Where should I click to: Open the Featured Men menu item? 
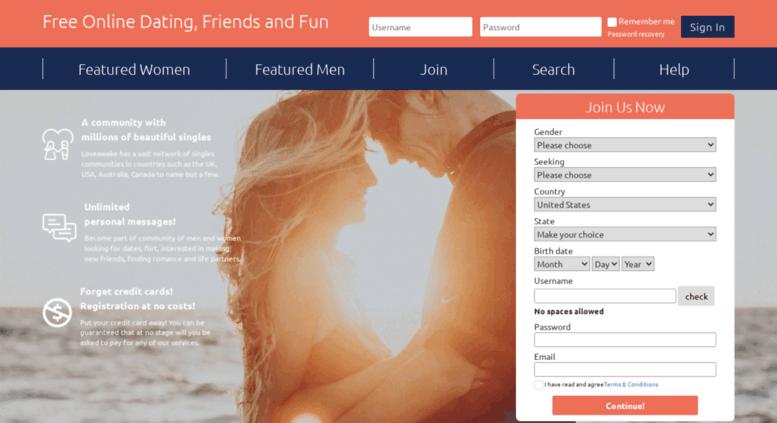[x=300, y=69]
